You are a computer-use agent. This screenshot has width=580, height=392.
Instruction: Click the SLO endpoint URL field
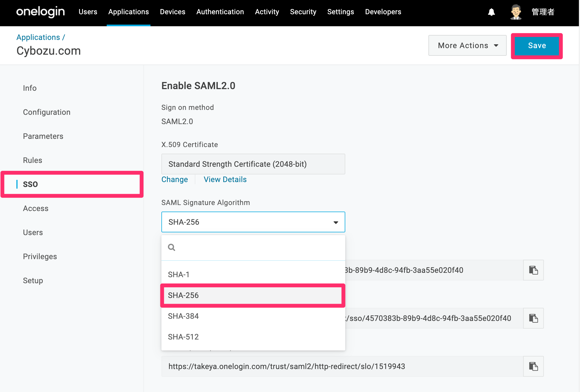[x=342, y=366]
